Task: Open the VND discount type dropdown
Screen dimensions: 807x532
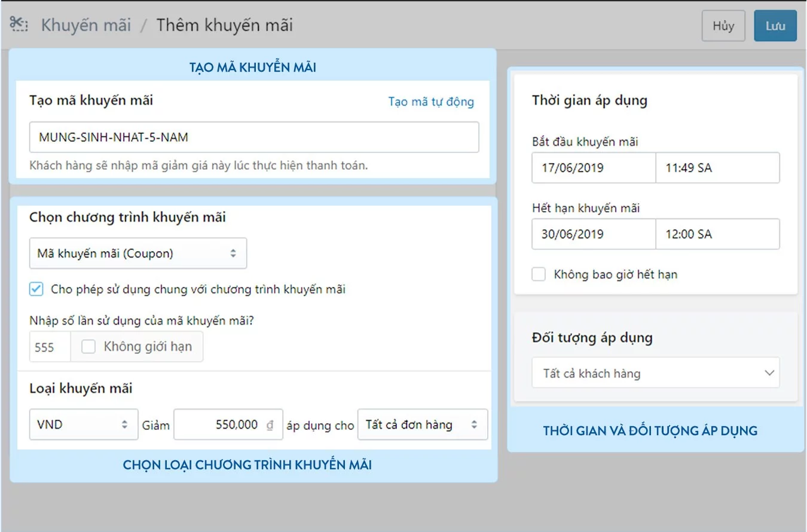Action: click(83, 425)
